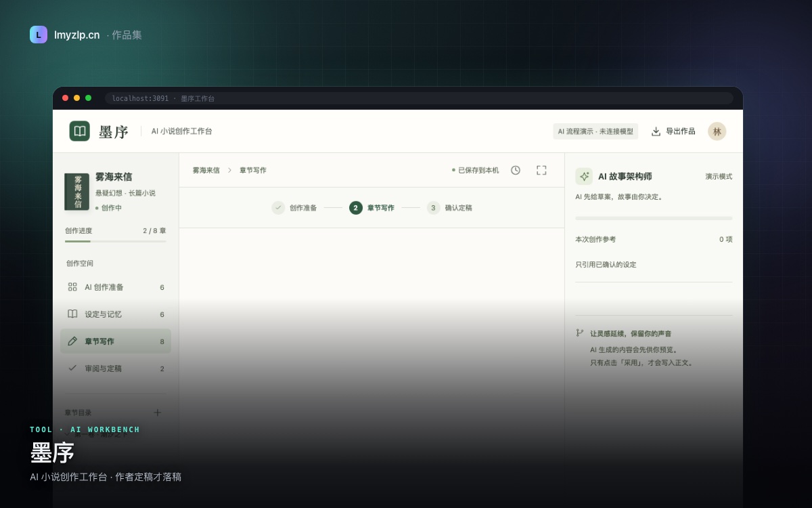812x508 pixels.
Task: Click the 审阅与定稿 checkmark icon
Action: [72, 368]
